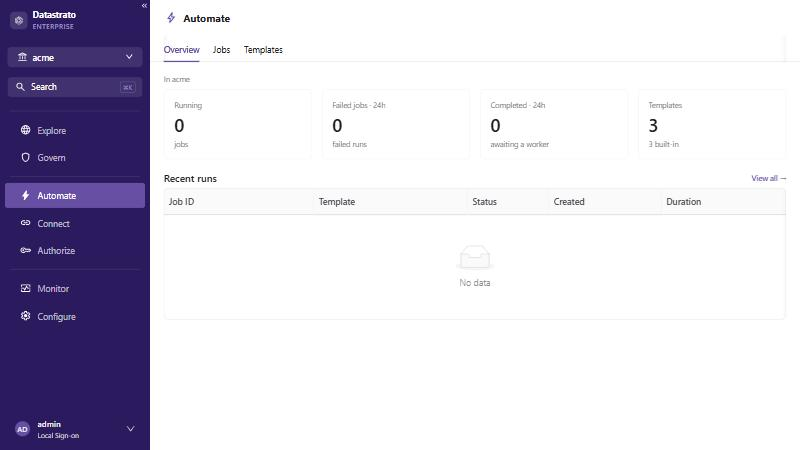Click the 'awaiting a worker' text

pos(519,144)
